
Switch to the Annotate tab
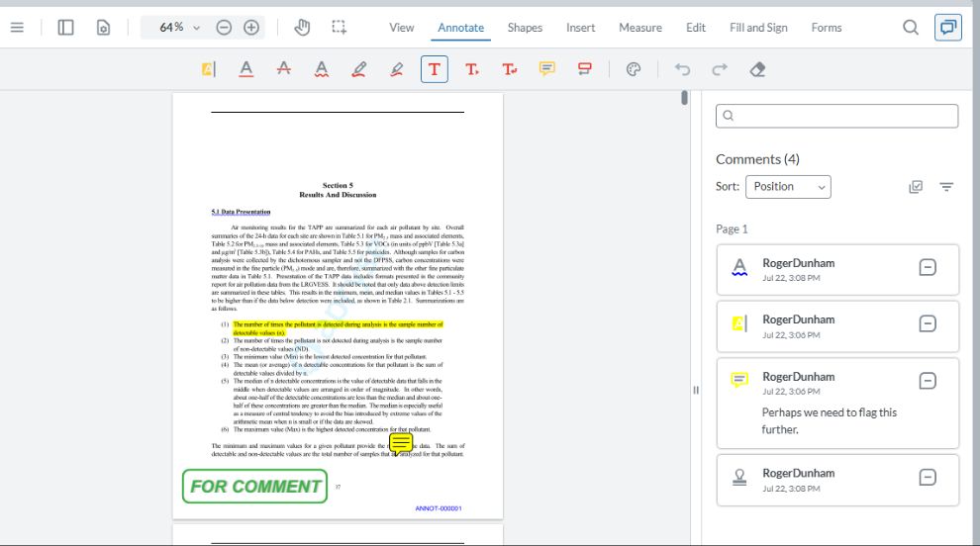[460, 28]
